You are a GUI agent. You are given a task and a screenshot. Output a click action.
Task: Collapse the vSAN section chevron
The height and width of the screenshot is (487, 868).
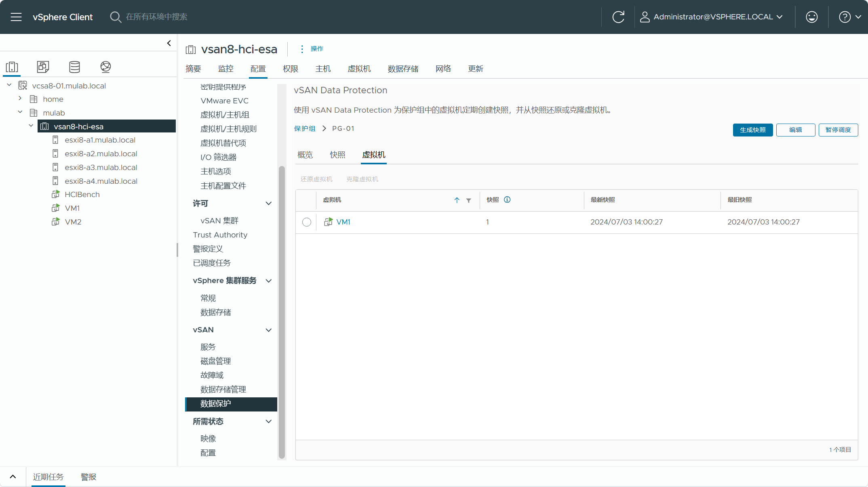(x=268, y=330)
